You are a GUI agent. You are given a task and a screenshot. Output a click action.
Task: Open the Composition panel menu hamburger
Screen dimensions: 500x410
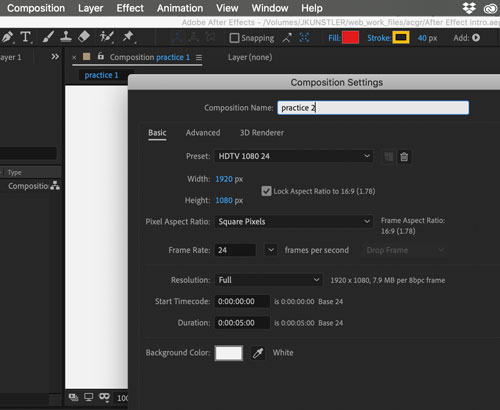coord(199,58)
